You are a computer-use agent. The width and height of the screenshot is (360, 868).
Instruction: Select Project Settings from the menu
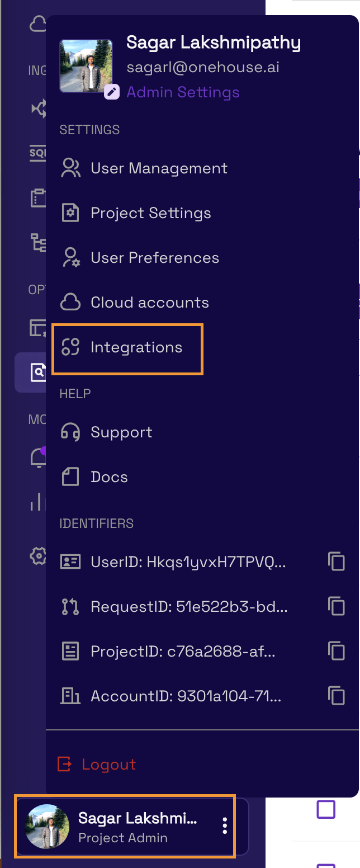(x=150, y=213)
